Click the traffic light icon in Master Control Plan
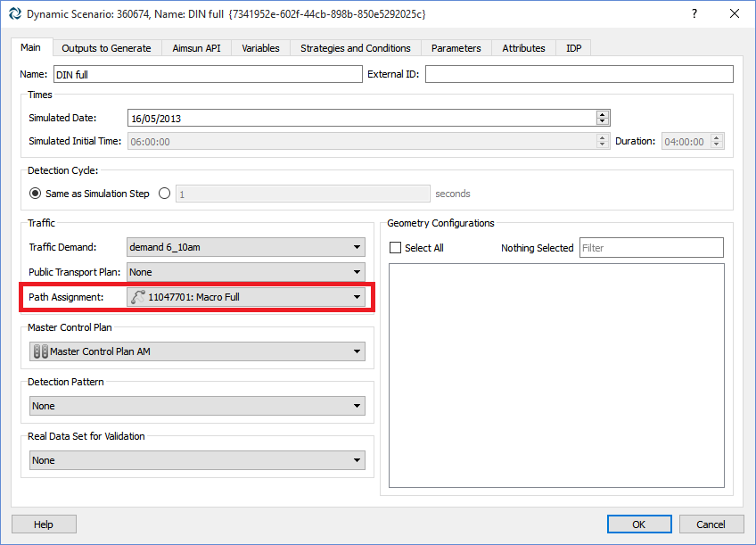This screenshot has height=545, width=756. tap(40, 351)
